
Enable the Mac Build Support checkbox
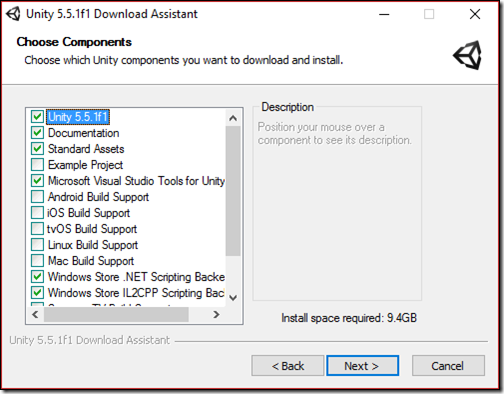37,261
